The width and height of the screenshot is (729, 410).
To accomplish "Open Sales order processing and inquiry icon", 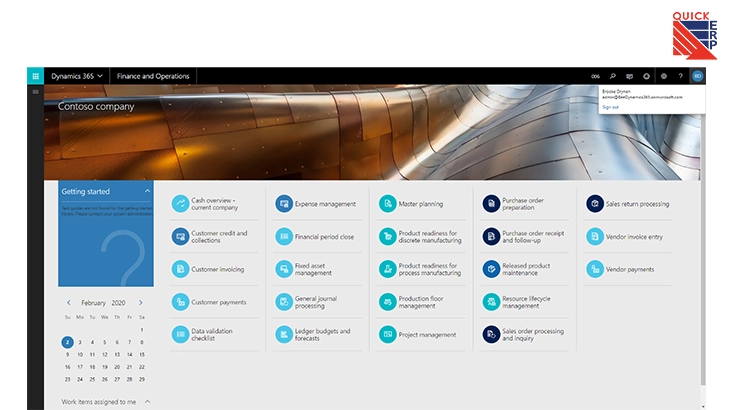I will (x=491, y=334).
